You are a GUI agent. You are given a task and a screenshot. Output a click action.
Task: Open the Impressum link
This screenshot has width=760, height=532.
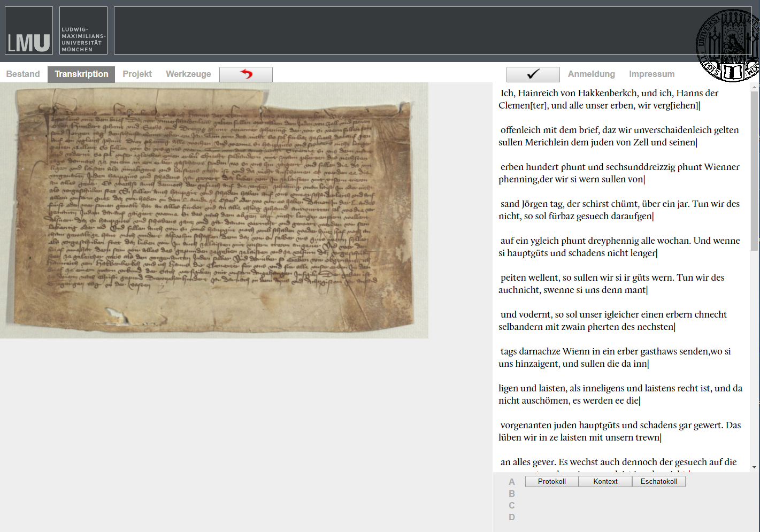click(651, 74)
